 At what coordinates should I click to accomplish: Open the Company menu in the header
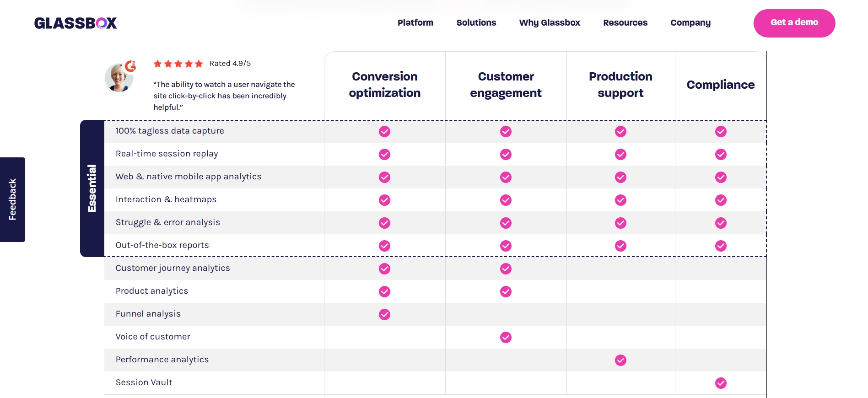690,22
